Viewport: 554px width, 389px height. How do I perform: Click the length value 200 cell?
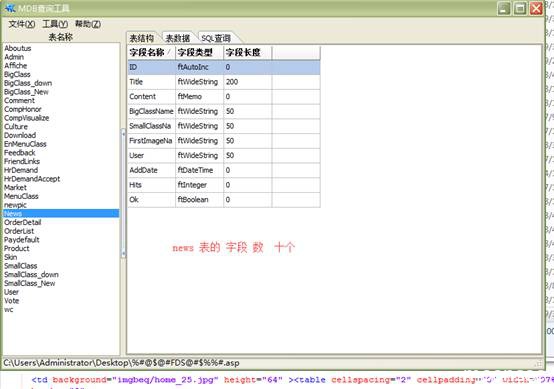tap(248, 82)
